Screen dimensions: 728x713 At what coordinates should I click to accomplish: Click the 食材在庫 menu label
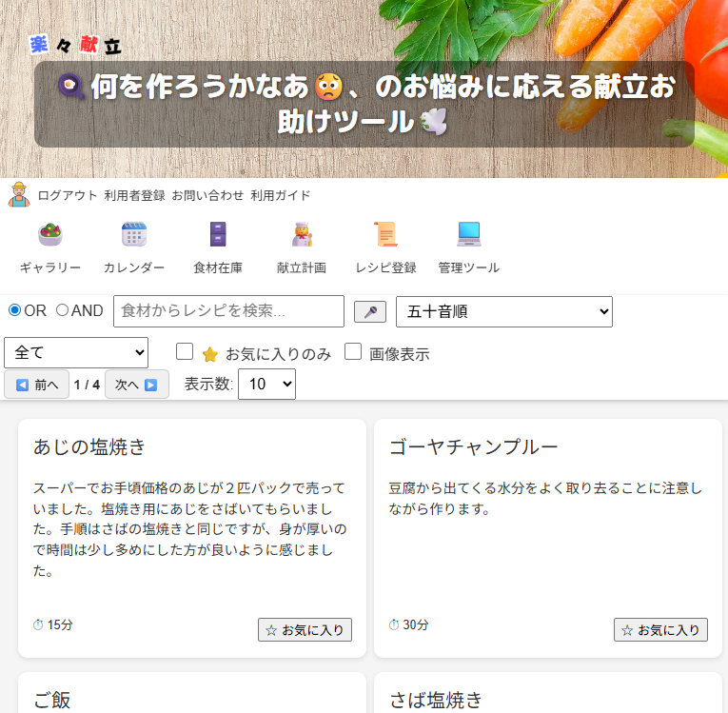tap(218, 267)
